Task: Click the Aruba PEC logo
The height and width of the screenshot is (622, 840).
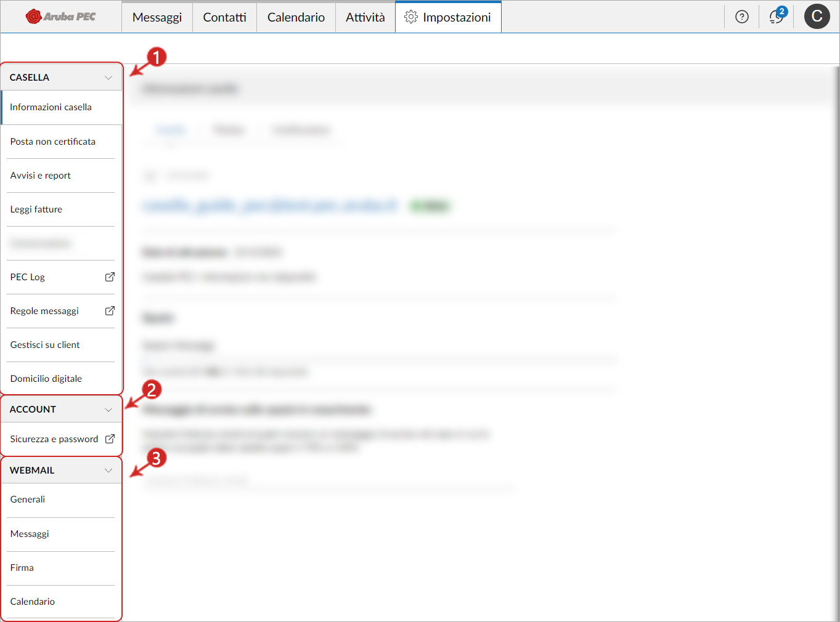Action: [60, 17]
